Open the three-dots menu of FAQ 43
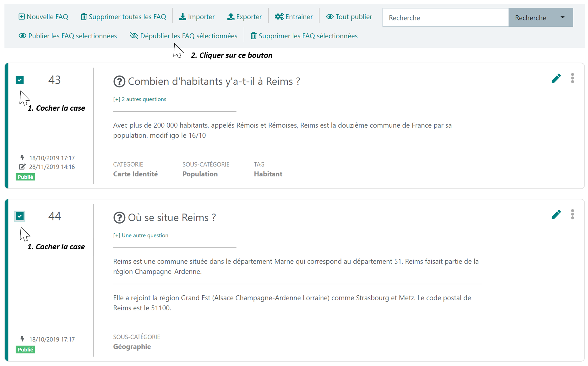588x366 pixels. pos(573,78)
